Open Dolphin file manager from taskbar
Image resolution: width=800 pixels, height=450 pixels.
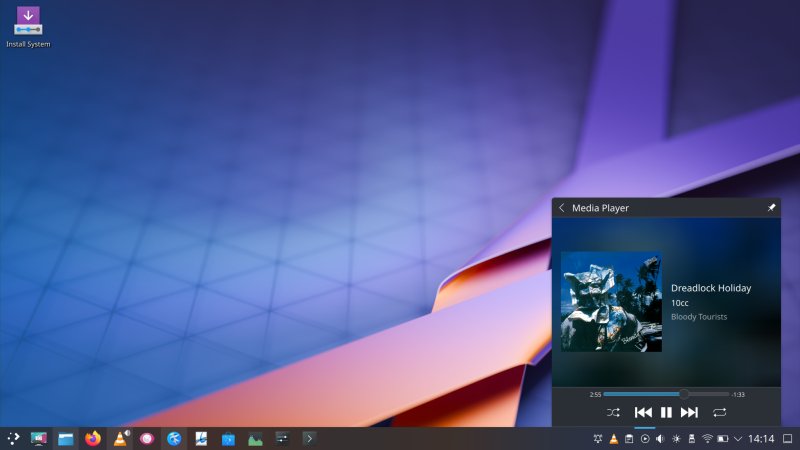pos(66,438)
